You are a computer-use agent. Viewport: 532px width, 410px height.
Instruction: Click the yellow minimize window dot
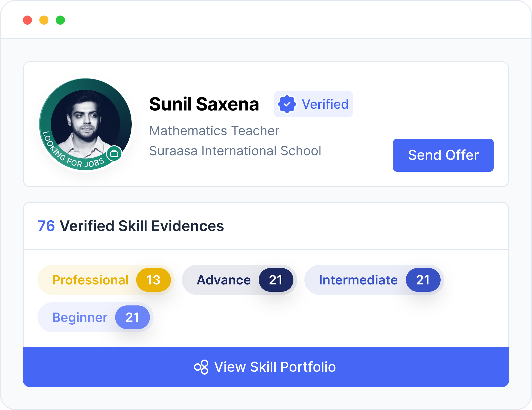[x=44, y=20]
